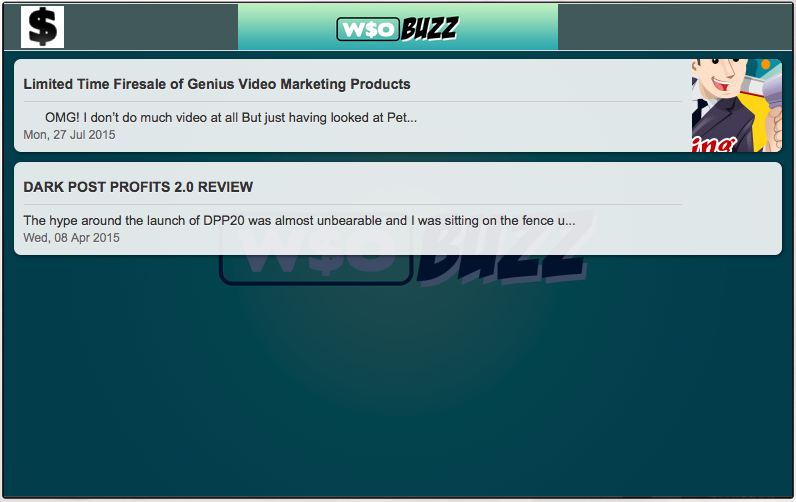Viewport: 796px width, 502px height.
Task: Click header area between dollar icon and banner
Action: point(151,27)
